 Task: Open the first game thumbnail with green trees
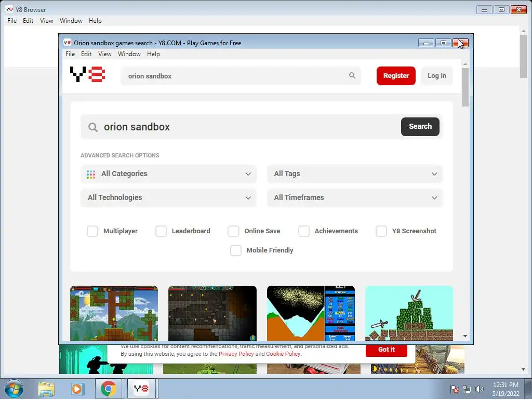pyautogui.click(x=114, y=313)
